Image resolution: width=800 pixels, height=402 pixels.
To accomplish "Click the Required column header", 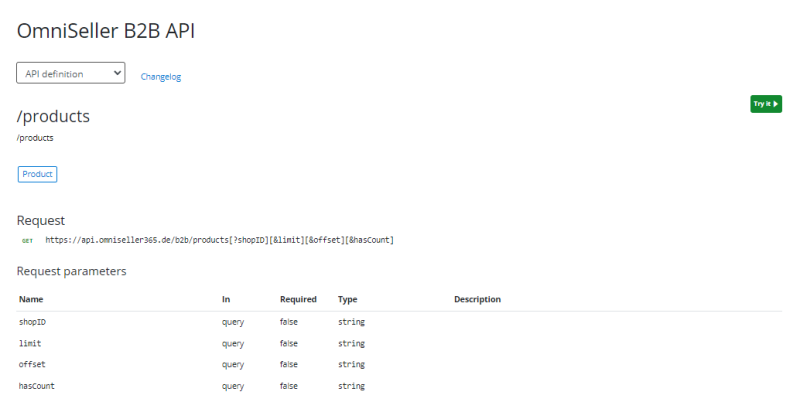I will coord(298,299).
